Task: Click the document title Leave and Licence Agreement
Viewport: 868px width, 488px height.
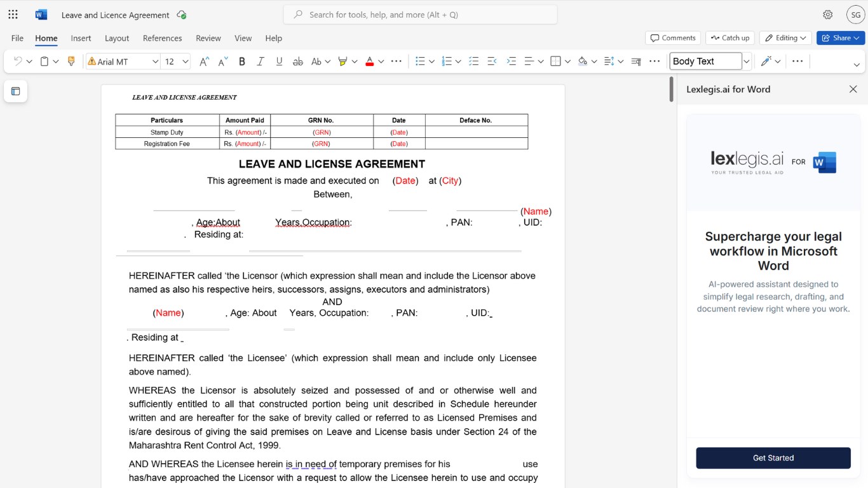Action: (116, 15)
